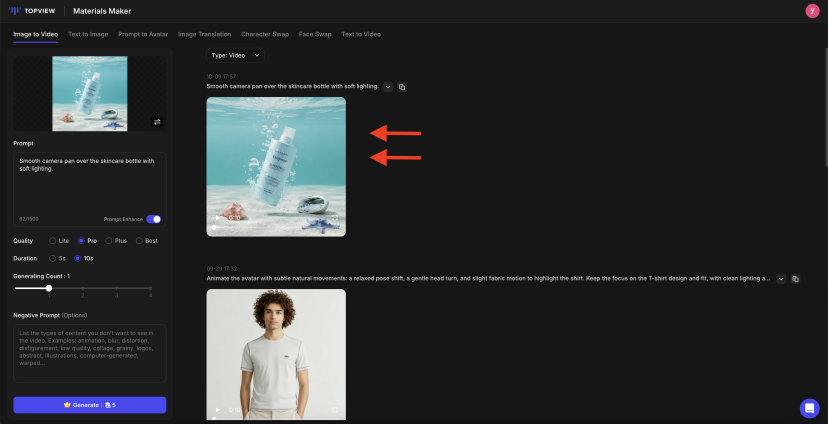Image resolution: width=828 pixels, height=424 pixels.
Task: Copy the skincare bottle prompt
Action: tap(402, 87)
